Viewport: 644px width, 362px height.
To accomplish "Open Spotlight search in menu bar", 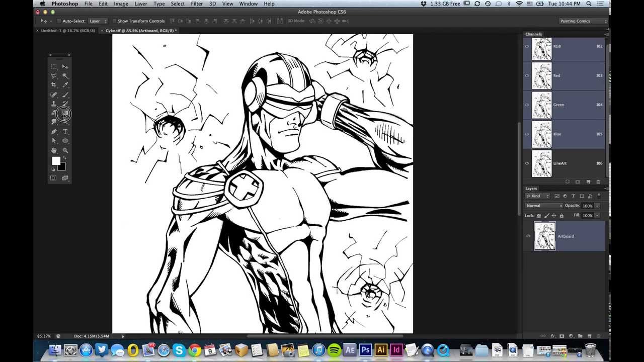I will (589, 4).
